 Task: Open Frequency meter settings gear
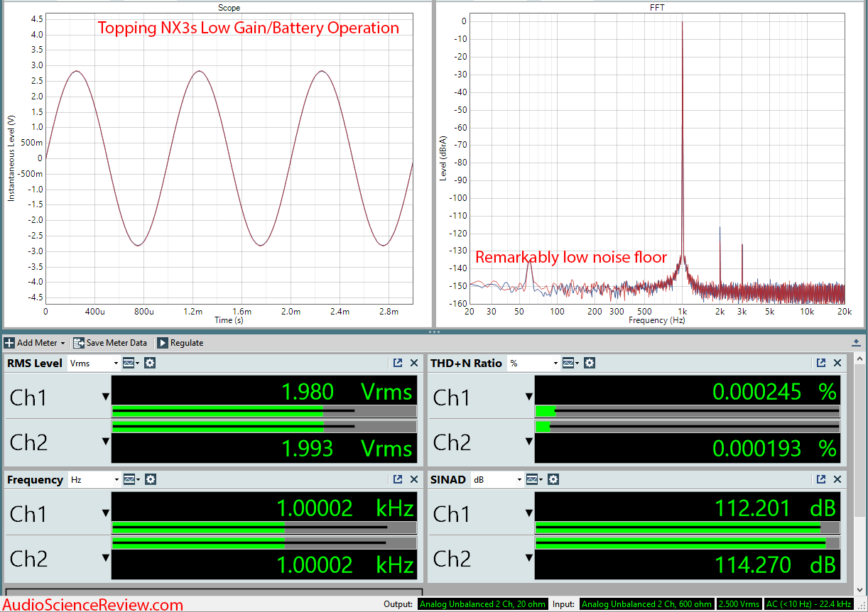click(150, 479)
